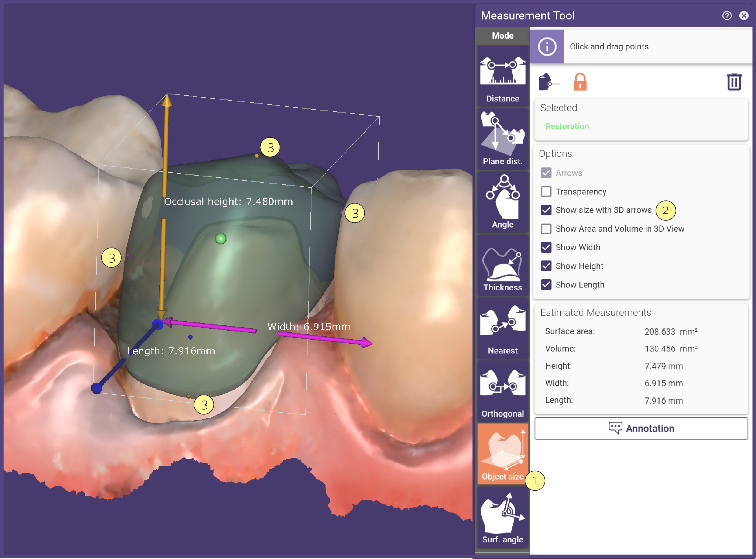
Task: Click the pick object icon
Action: pos(548,82)
